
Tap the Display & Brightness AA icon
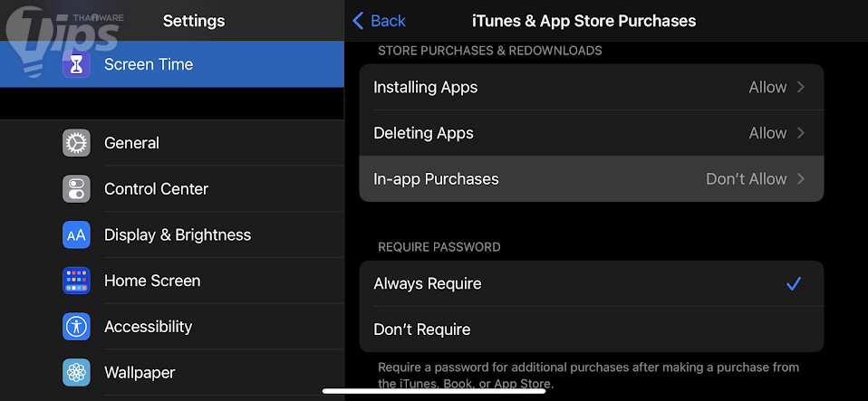coord(76,235)
